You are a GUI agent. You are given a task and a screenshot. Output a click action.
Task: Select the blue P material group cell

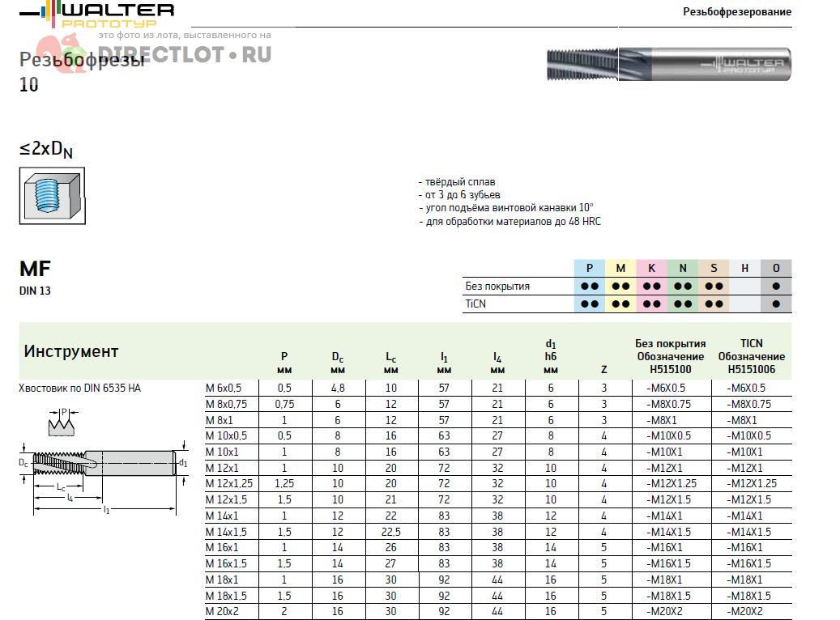click(x=589, y=268)
